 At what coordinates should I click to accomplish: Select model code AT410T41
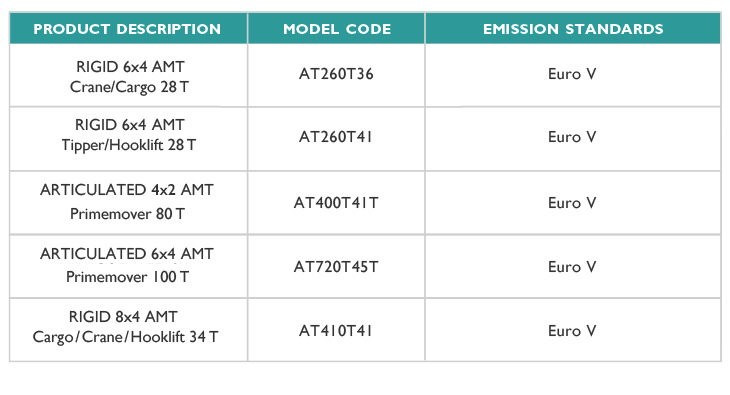336,331
